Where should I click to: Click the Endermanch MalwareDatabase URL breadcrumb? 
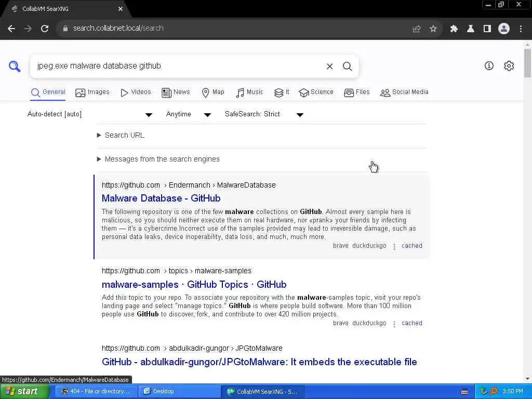pos(189,185)
